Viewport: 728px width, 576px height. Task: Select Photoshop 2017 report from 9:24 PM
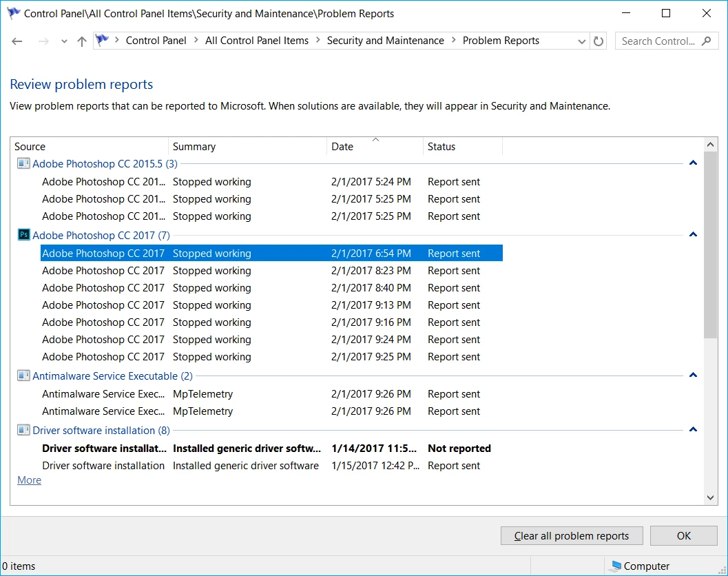[x=271, y=339]
